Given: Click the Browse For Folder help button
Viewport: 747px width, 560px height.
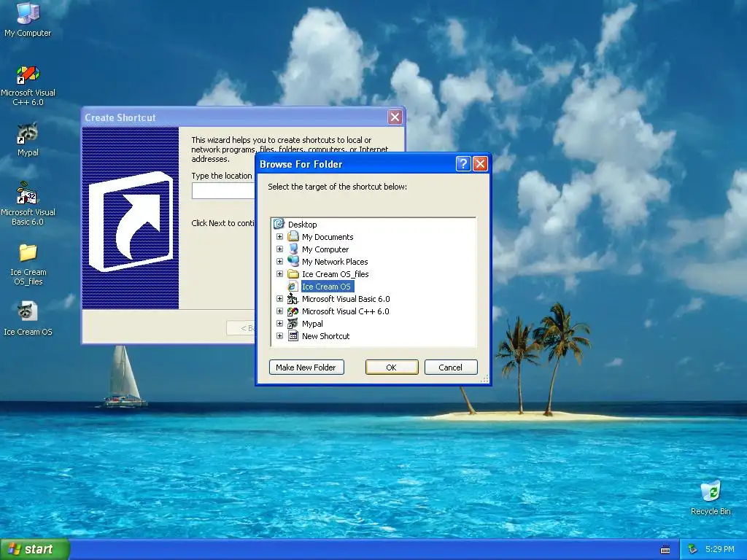Looking at the screenshot, I should click(x=463, y=164).
